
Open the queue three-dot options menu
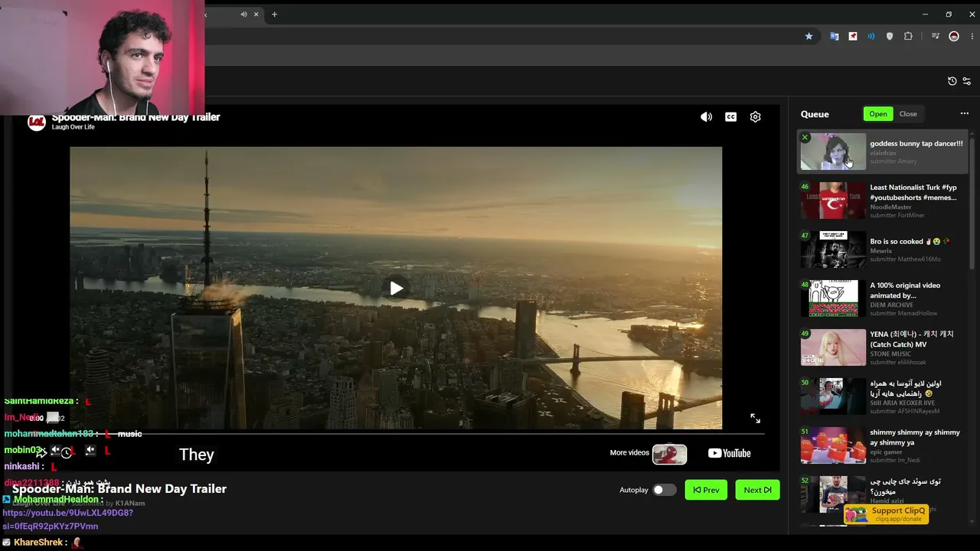[x=965, y=114]
